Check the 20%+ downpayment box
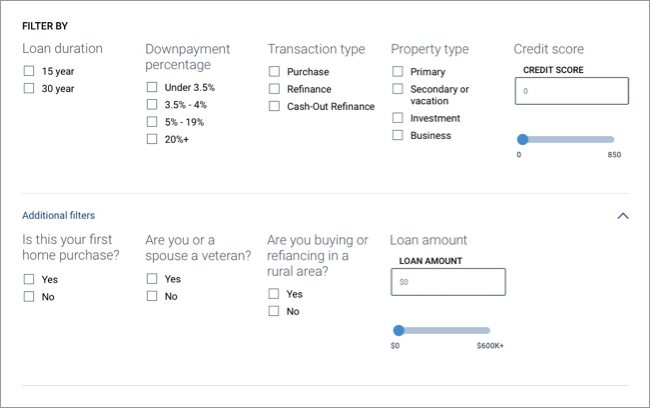 tap(152, 139)
